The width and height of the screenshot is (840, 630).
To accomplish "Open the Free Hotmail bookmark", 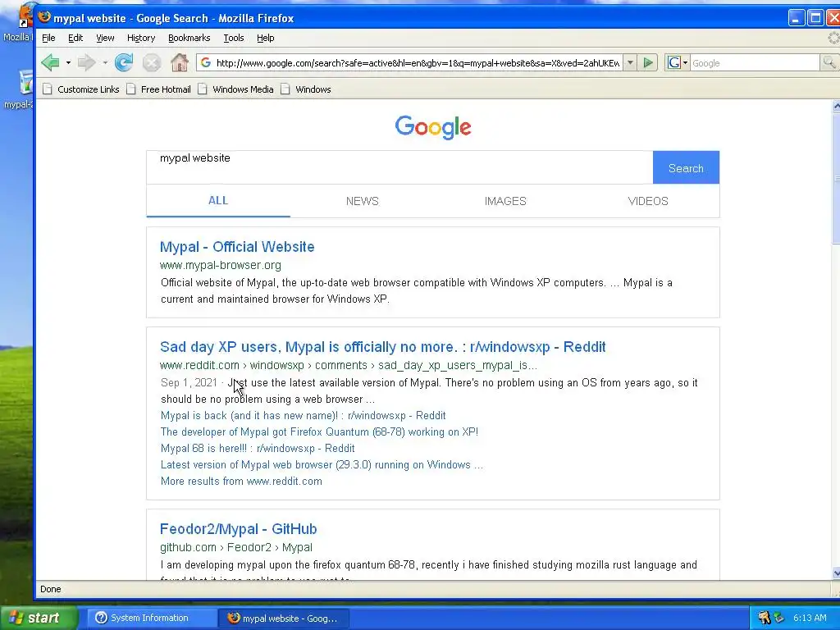I will (158, 89).
